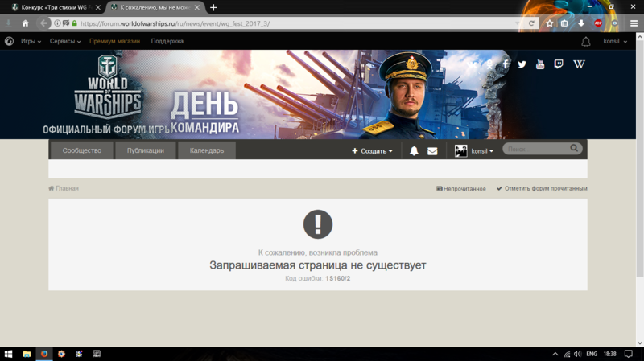Go back with browser back arrow
The height and width of the screenshot is (361, 644).
tap(43, 23)
